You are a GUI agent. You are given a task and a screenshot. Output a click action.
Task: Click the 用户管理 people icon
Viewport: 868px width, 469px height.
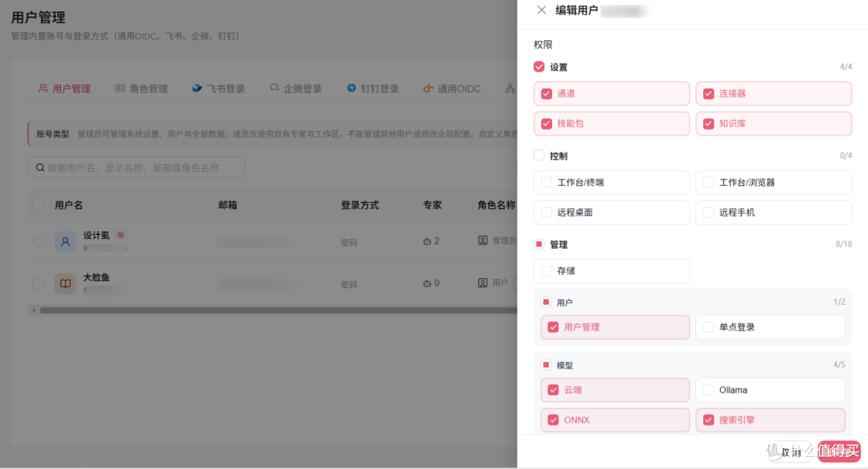click(43, 88)
